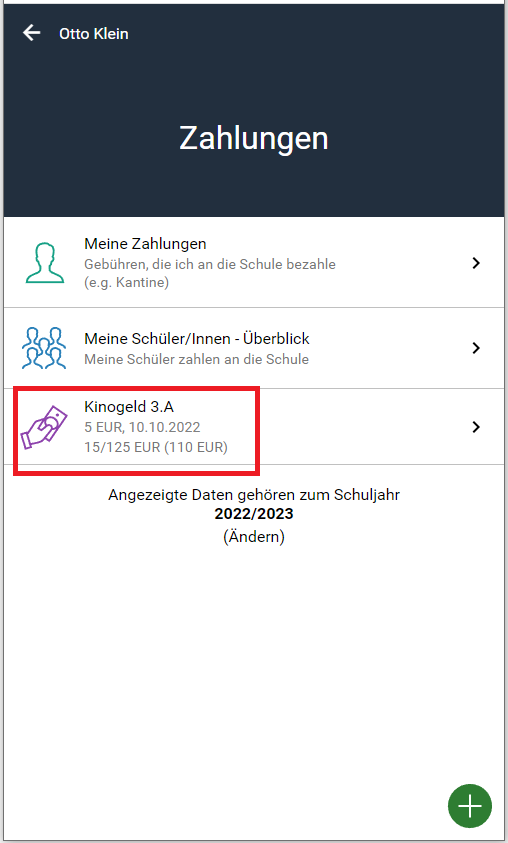Select Meine Schüler/Innen - Überblick title
508x843 pixels.
point(197,339)
